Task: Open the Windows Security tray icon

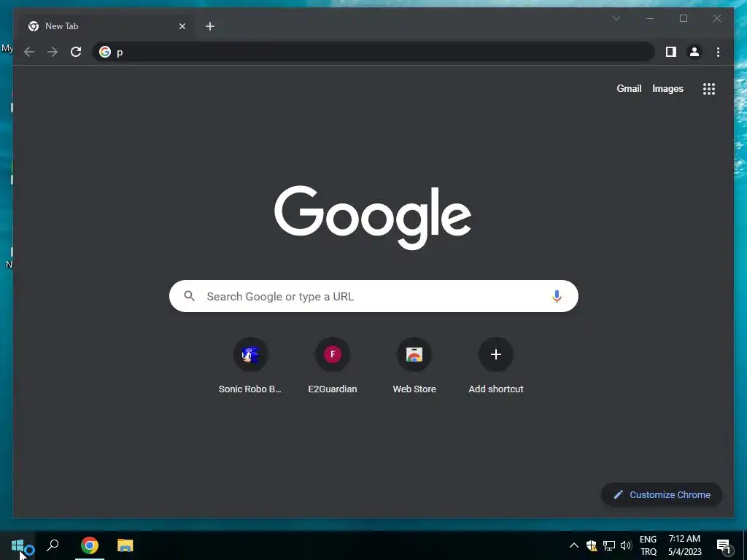Action: click(592, 545)
